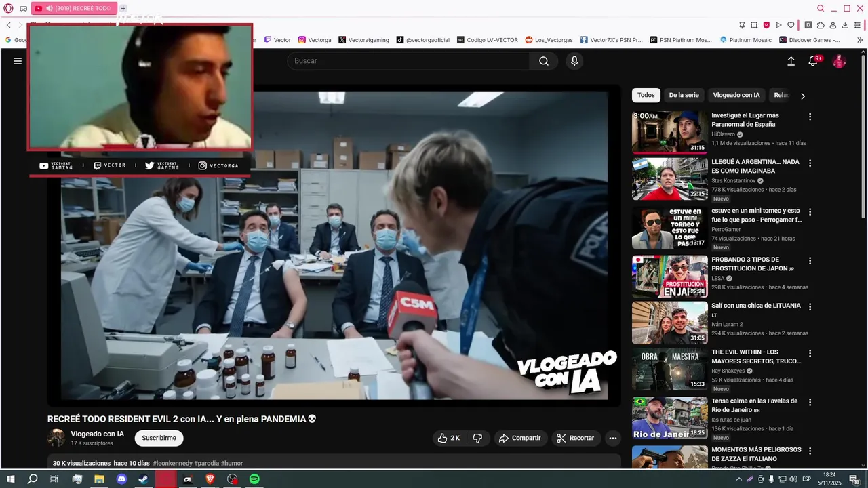Launch Discord from the taskbar
The width and height of the screenshot is (868, 488).
coord(121,479)
